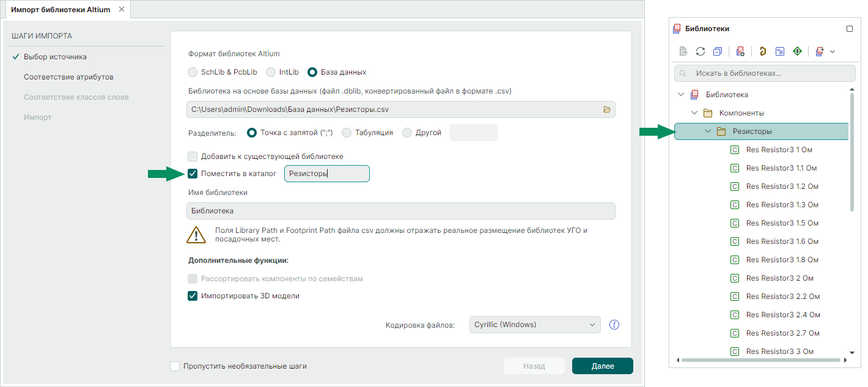Click the refresh libraries icon

[x=701, y=52]
